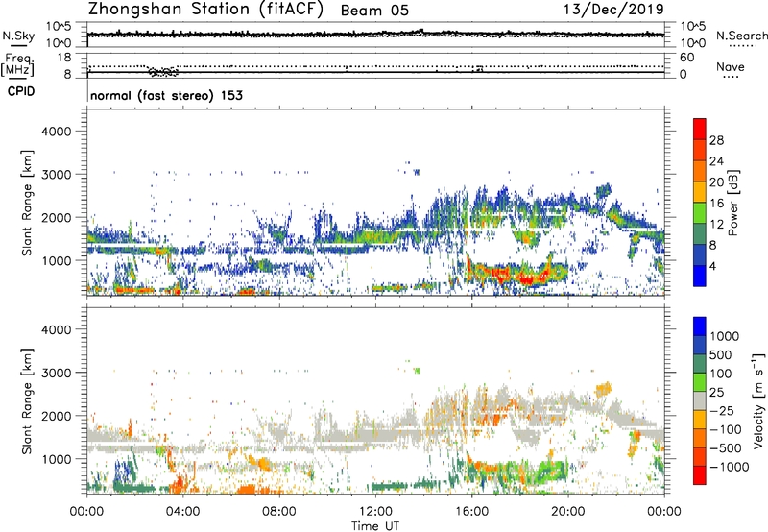Click the '4000' range tick in power panel
This screenshot has width=768, height=532.
click(57, 132)
